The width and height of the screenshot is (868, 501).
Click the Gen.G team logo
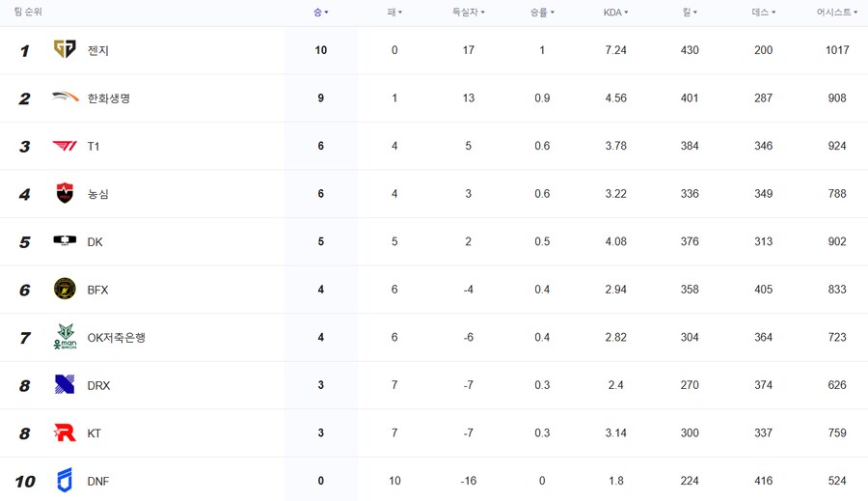click(65, 49)
